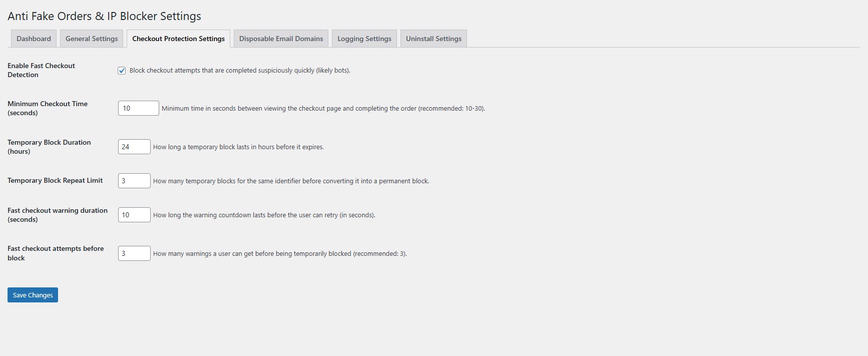Viewport: 868px width, 356px height.
Task: Click the "Enable Fast Checkout Detection" row label
Action: click(41, 70)
